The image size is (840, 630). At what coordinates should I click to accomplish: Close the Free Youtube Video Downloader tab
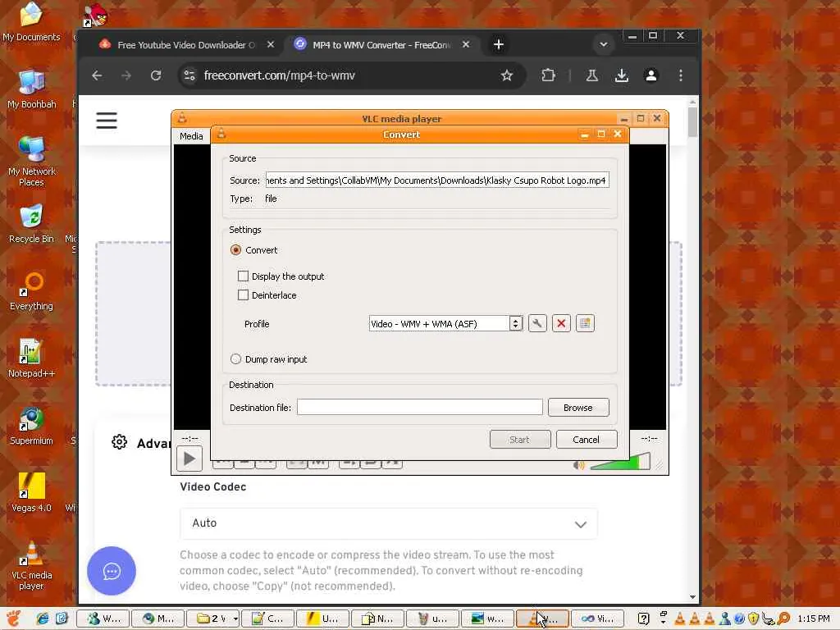click(x=271, y=45)
